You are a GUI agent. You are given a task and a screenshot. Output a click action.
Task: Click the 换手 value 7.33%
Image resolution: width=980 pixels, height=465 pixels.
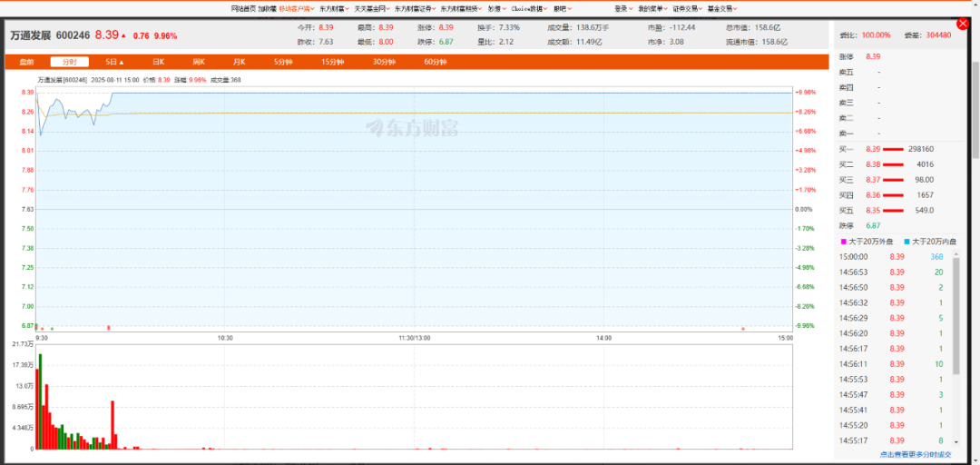[x=509, y=27]
